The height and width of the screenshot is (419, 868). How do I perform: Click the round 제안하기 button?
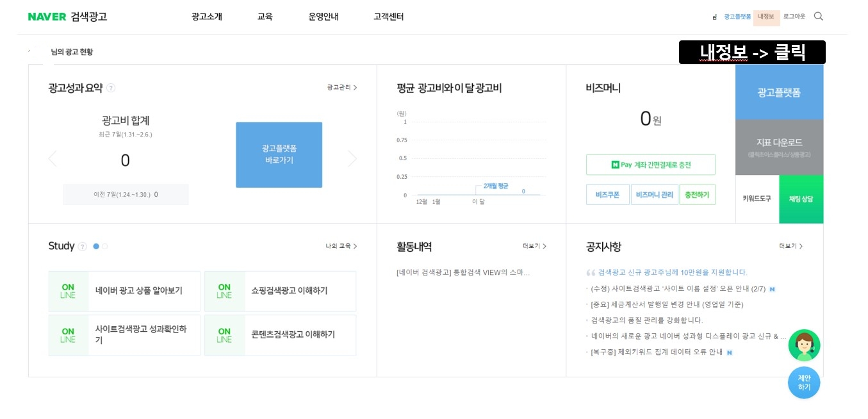[804, 383]
